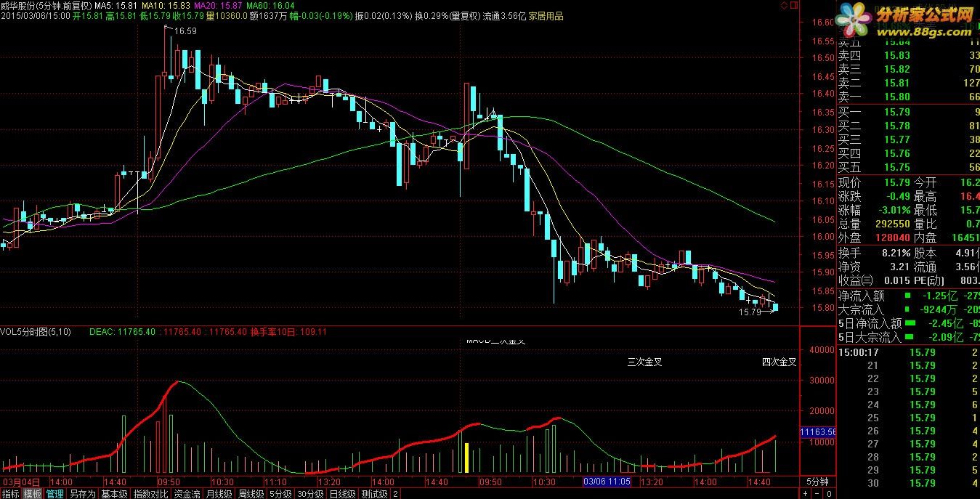The height and width of the screenshot is (499, 980).
Task: Click the 现价 15.79 row
Action: 875,182
